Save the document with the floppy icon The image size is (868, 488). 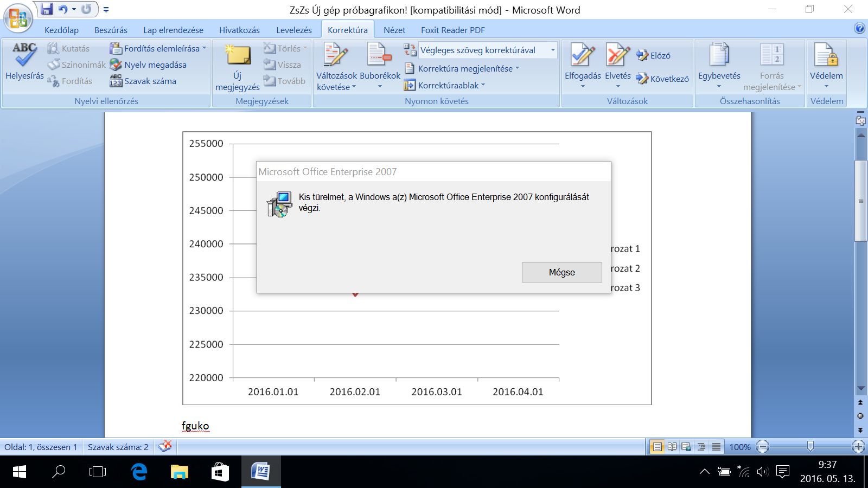47,9
